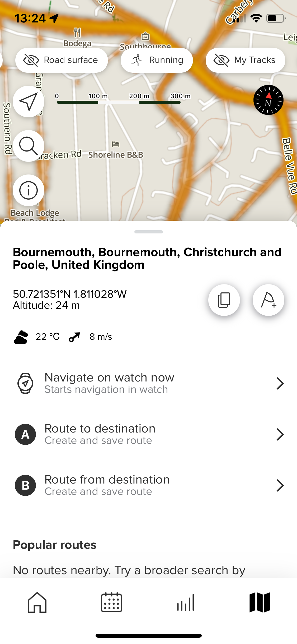Screen dimensions: 297x644
Task: Tap Route to destination label
Action: pyautogui.click(x=100, y=429)
